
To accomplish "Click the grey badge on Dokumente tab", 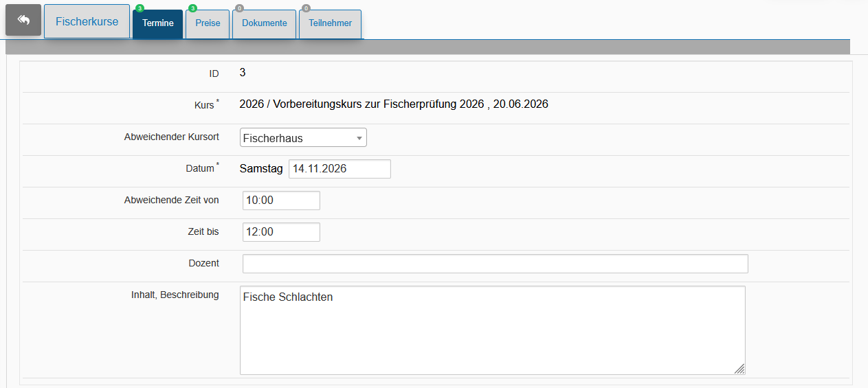I will point(239,8).
